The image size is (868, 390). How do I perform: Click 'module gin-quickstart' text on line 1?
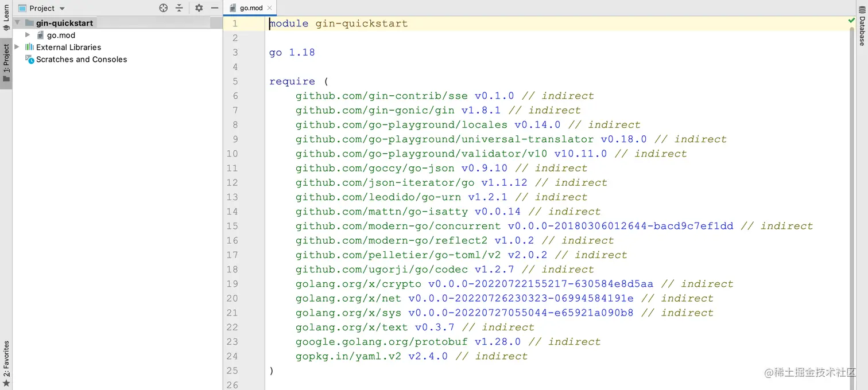click(x=339, y=24)
